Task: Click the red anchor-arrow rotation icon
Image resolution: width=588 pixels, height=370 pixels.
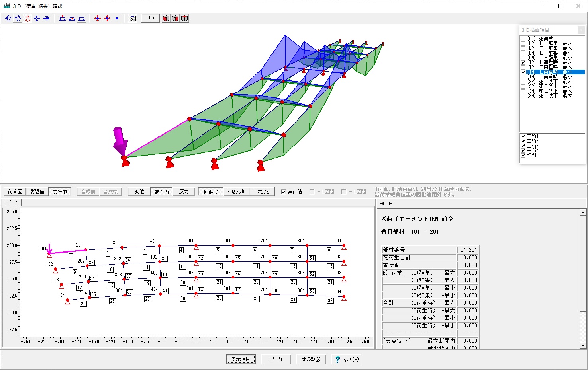Action: (x=27, y=18)
